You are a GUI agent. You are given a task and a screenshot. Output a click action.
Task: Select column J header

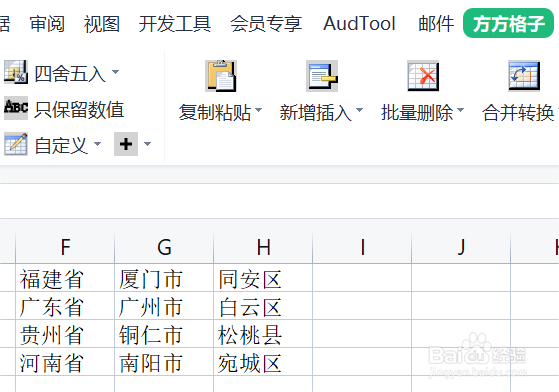coord(461,247)
